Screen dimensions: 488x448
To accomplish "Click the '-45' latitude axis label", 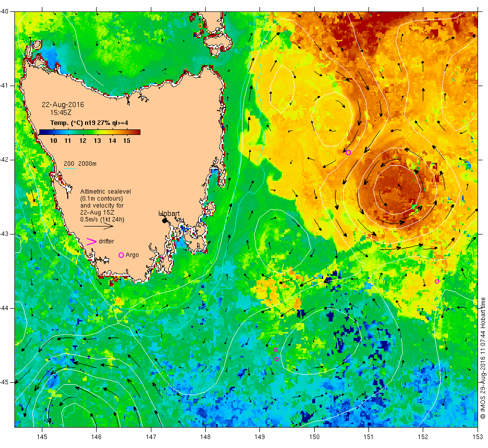I will pyautogui.click(x=4, y=382).
